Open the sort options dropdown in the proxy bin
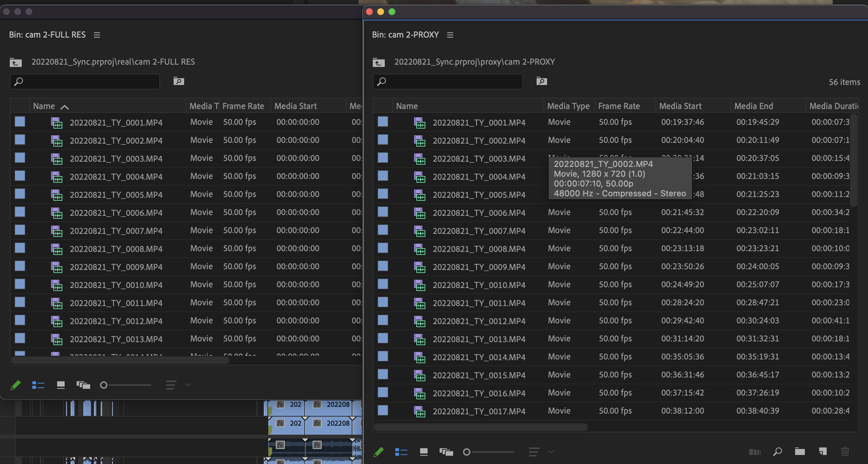Screen dimensions: 868x464 (x=534, y=452)
